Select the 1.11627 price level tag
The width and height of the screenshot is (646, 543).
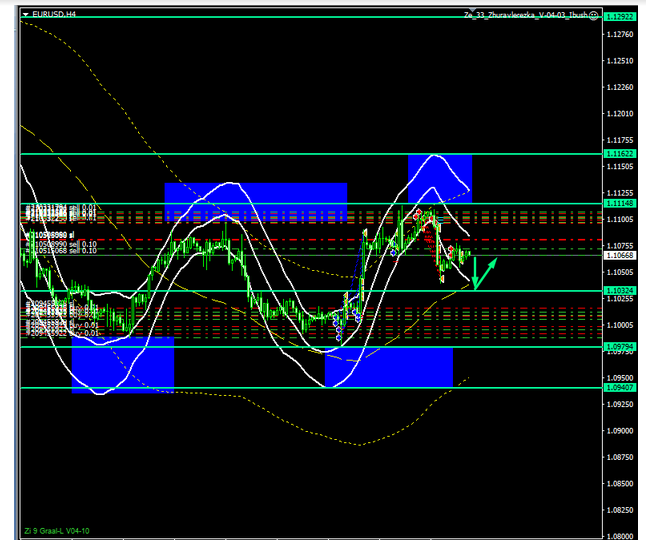point(620,154)
